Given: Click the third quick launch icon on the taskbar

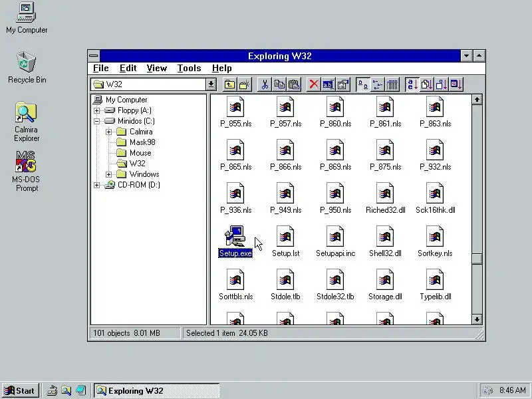Looking at the screenshot, I should [80, 390].
